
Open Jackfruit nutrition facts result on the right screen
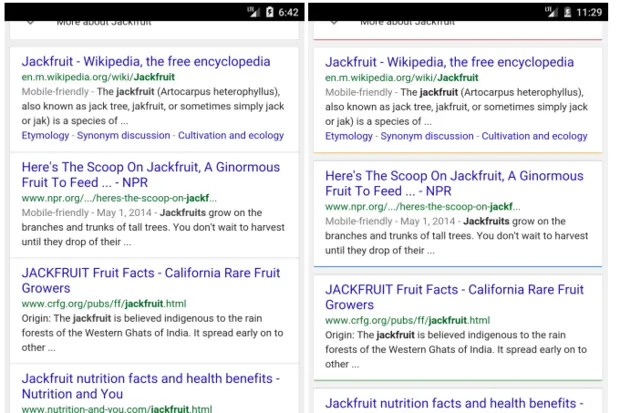tap(454, 404)
